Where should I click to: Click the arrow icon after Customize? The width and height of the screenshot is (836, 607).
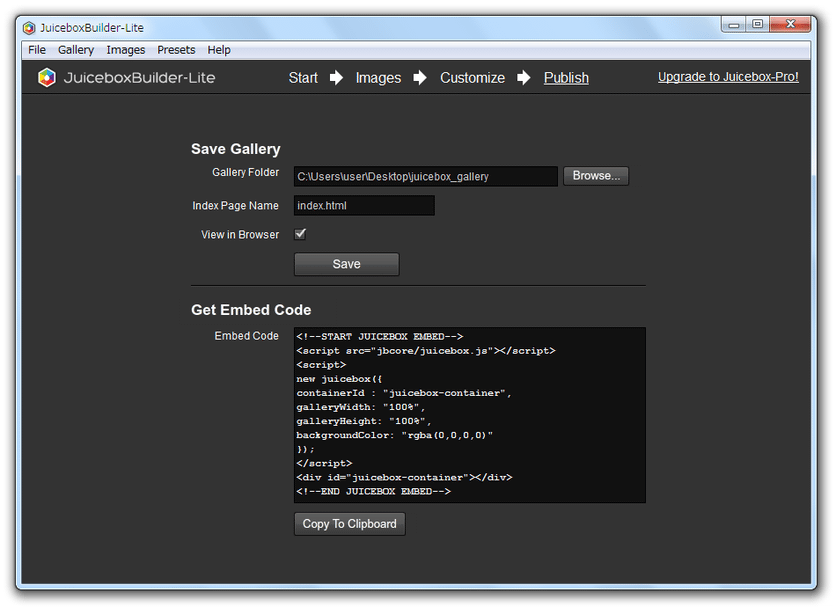pos(524,78)
